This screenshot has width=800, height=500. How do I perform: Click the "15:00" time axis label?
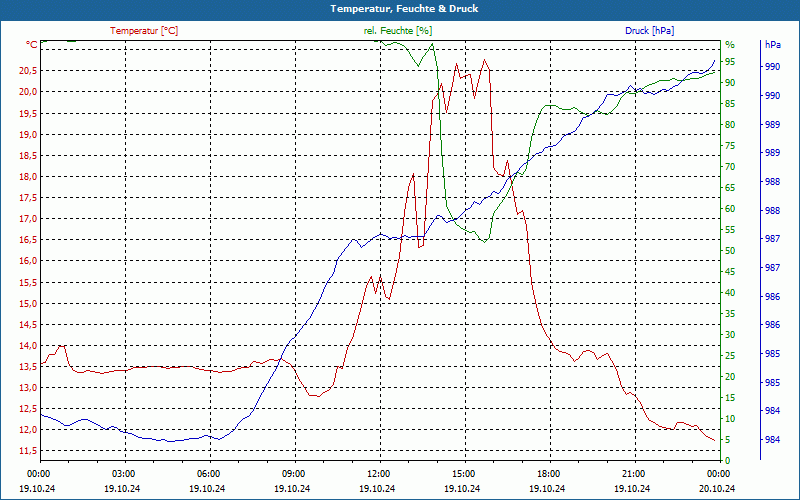tap(462, 474)
